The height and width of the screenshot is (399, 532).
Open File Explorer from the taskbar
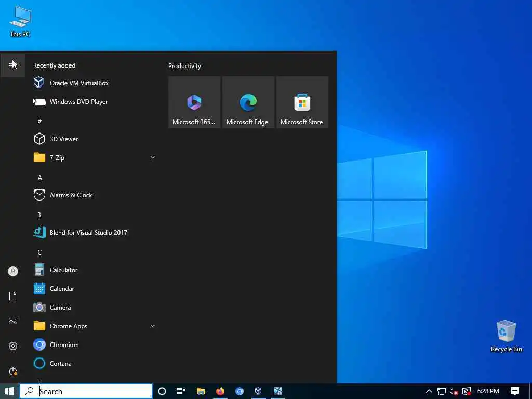pyautogui.click(x=201, y=391)
